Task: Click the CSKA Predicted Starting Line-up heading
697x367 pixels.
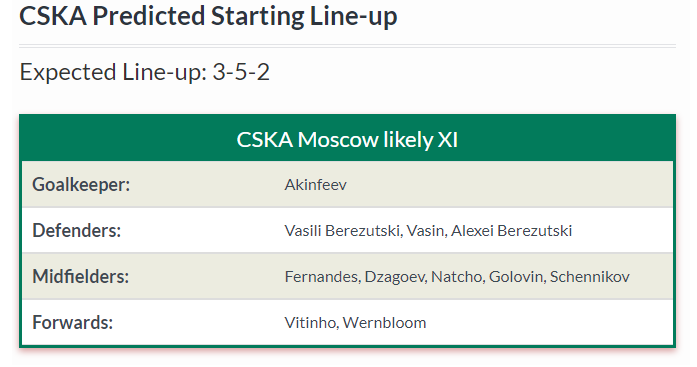Action: [x=208, y=16]
